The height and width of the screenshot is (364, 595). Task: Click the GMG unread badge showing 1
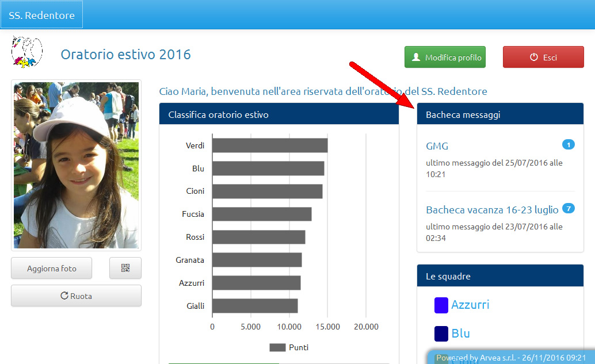(x=569, y=145)
